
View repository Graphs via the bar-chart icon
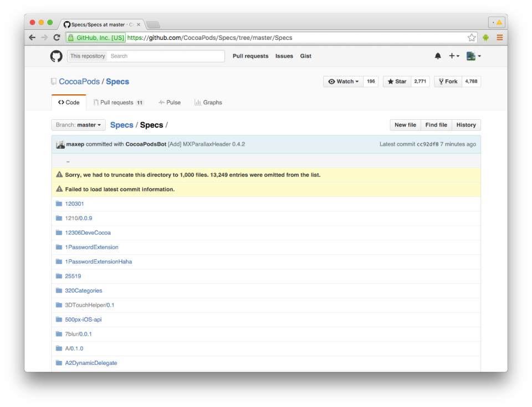point(197,102)
